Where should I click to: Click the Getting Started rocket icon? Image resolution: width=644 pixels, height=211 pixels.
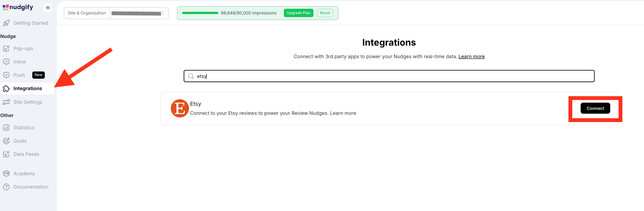pyautogui.click(x=6, y=23)
